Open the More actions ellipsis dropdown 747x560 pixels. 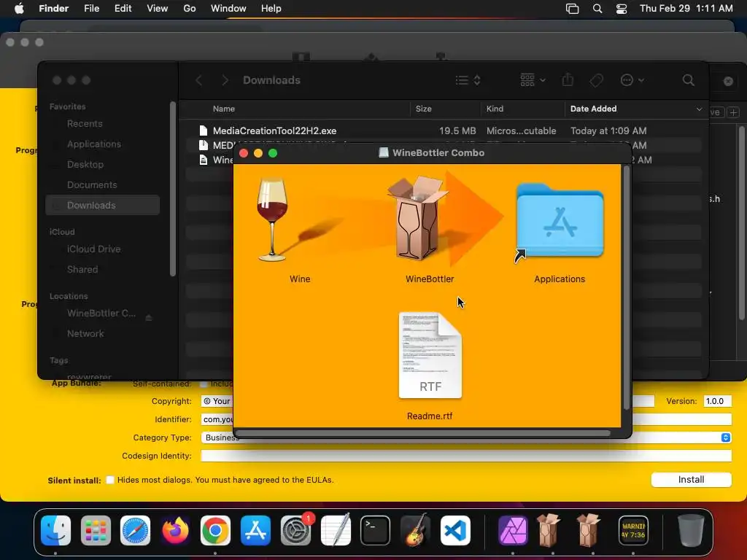tap(632, 80)
